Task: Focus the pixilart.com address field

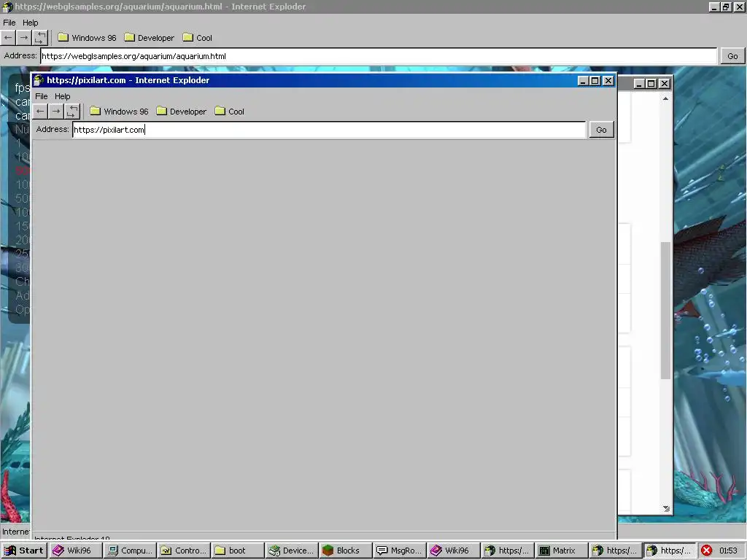Action: pyautogui.click(x=329, y=130)
